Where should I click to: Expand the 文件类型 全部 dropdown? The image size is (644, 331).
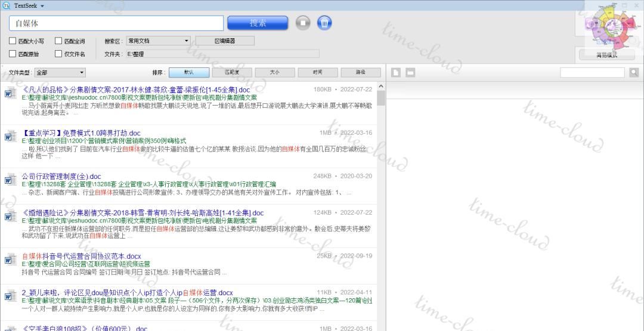(x=60, y=73)
